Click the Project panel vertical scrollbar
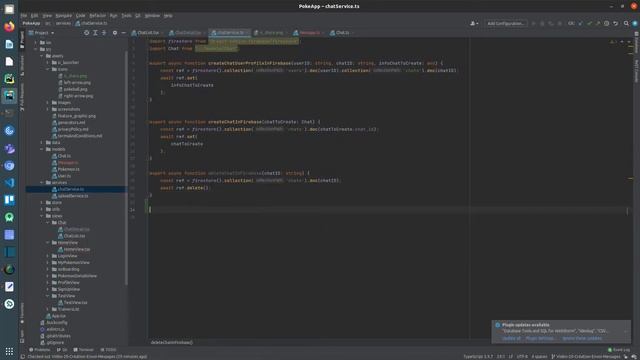The image size is (640, 360). pyautogui.click(x=126, y=167)
